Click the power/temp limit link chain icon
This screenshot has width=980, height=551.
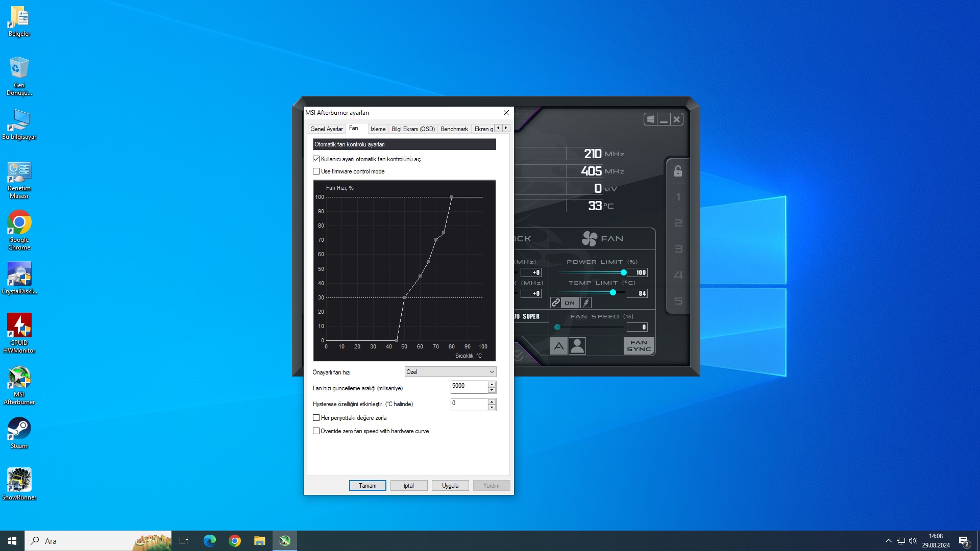point(556,303)
